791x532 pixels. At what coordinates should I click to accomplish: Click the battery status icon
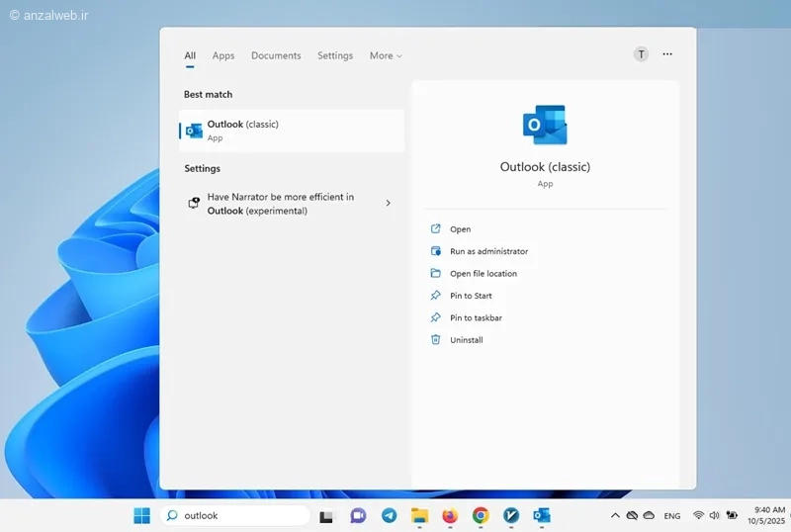pyautogui.click(x=732, y=515)
